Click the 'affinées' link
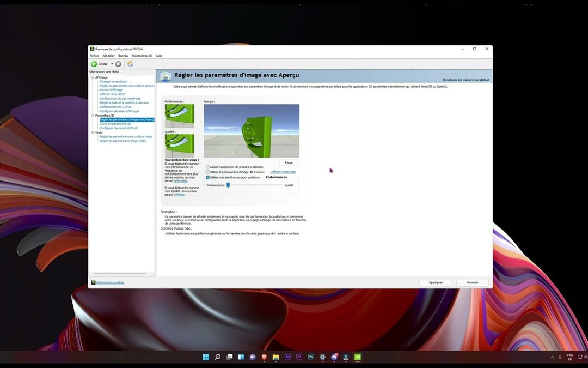 coord(179,195)
